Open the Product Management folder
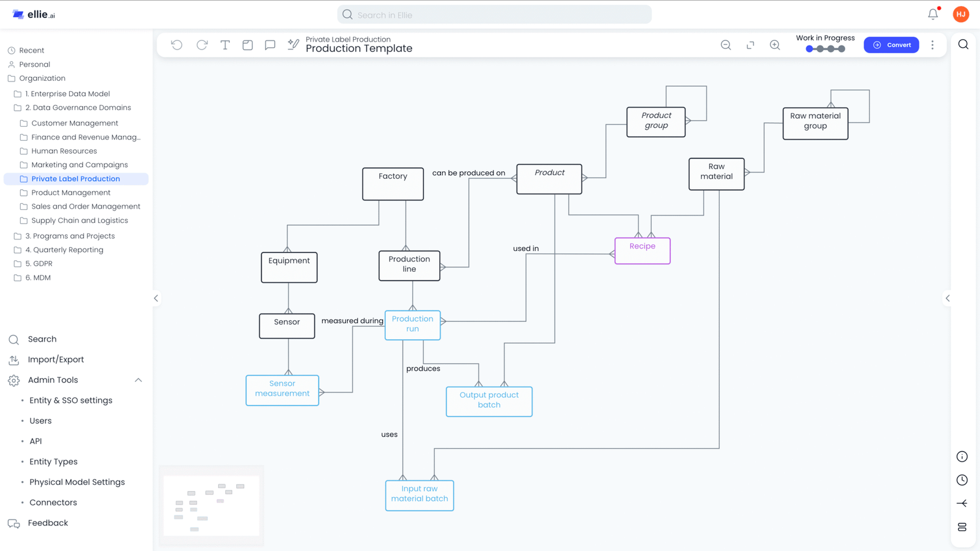The width and height of the screenshot is (980, 551). [x=71, y=192]
